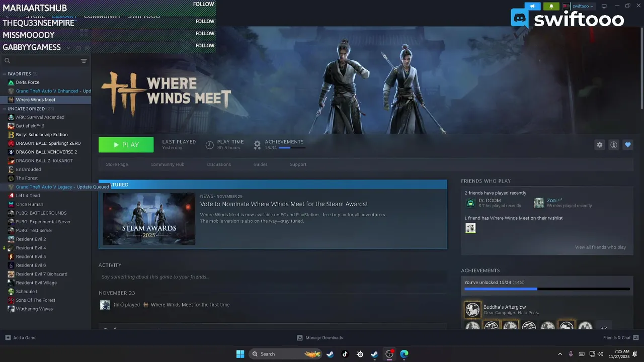644x362 pixels.
Task: Open the taskbar clock showing 7:25 AM
Action: pyautogui.click(x=622, y=354)
